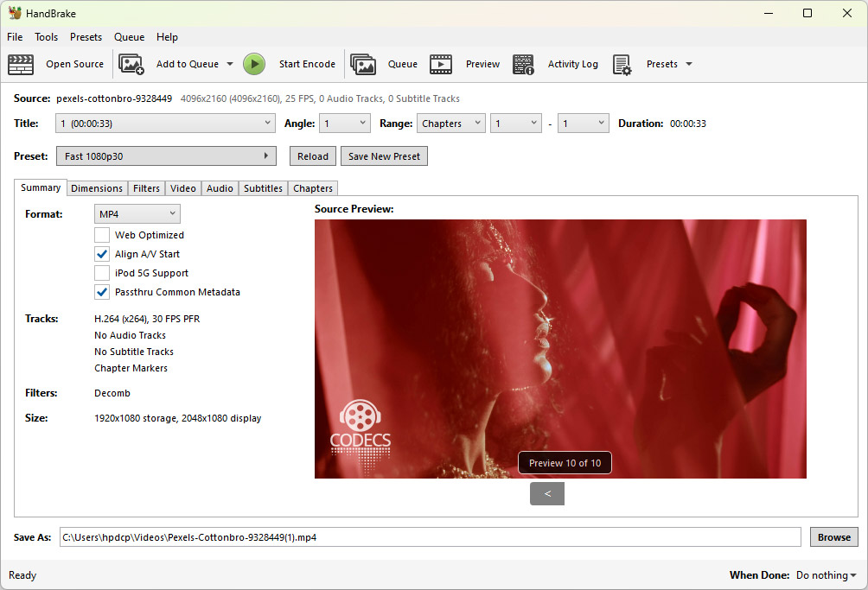The width and height of the screenshot is (868, 590).
Task: Click the Browse button
Action: coord(834,537)
